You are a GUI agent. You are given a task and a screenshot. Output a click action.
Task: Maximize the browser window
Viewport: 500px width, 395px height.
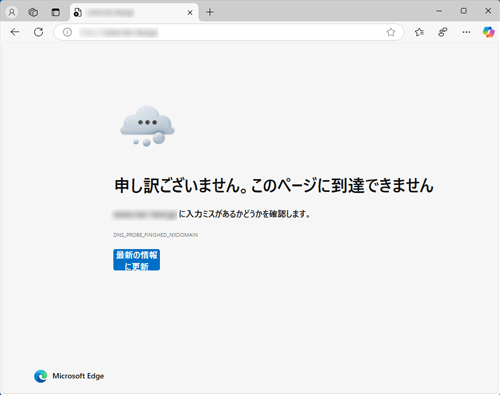point(464,11)
